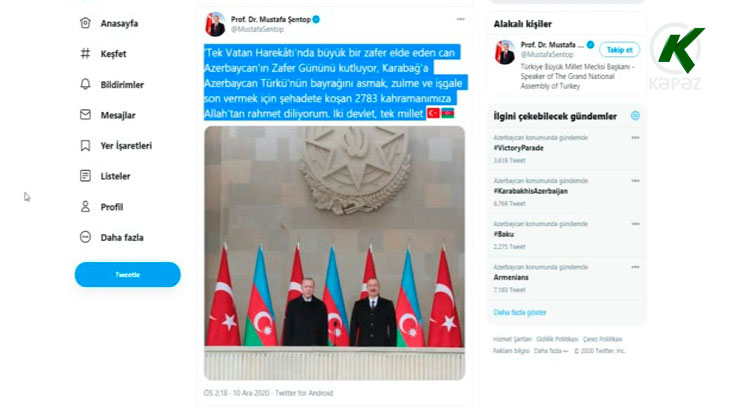Click the blue Tweetle button
Image resolution: width=750 pixels, height=410 pixels.
(x=128, y=275)
